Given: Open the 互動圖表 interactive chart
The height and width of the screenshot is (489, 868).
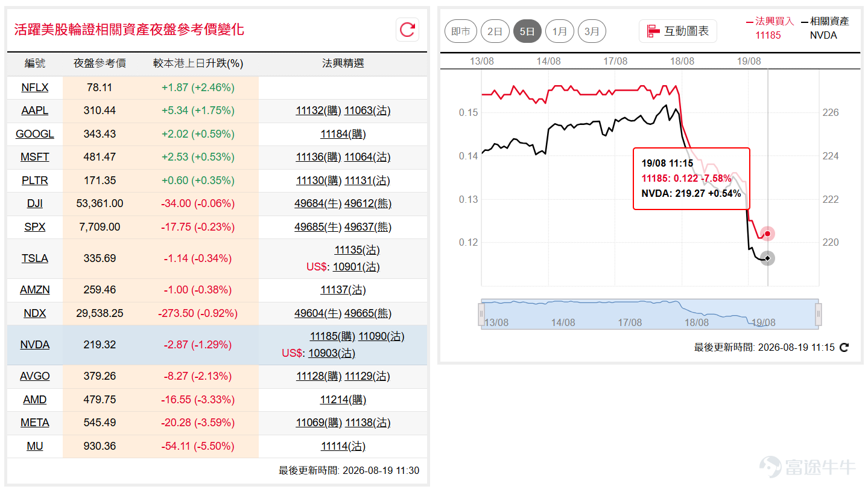Looking at the screenshot, I should [x=678, y=31].
